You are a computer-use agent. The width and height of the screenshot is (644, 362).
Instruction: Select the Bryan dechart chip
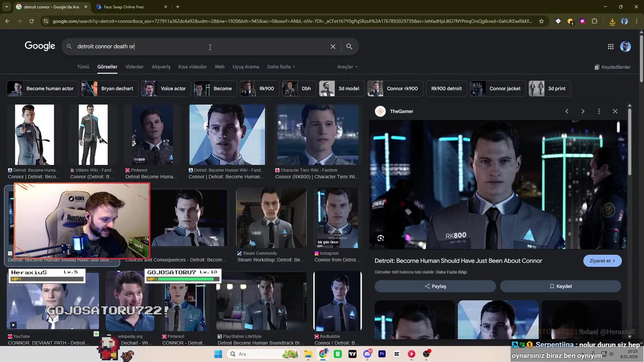(x=109, y=88)
